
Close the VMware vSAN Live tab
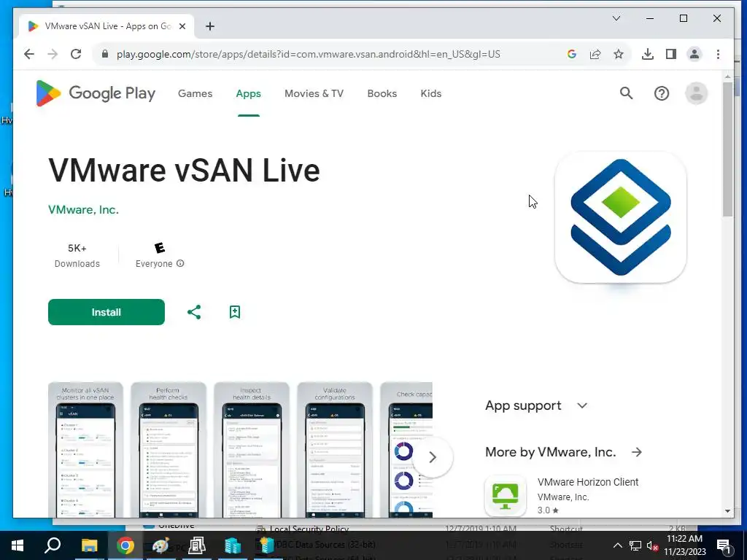[182, 27]
